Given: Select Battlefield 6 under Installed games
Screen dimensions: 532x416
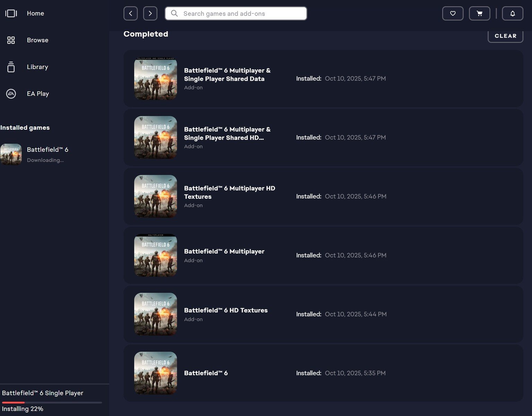Looking at the screenshot, I should tap(47, 150).
